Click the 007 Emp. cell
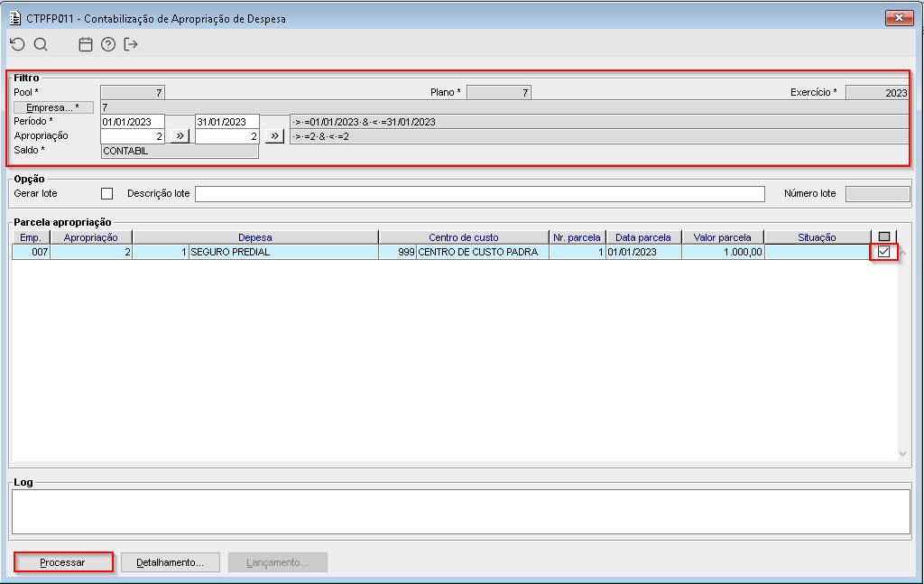924x584 pixels. tap(32, 252)
